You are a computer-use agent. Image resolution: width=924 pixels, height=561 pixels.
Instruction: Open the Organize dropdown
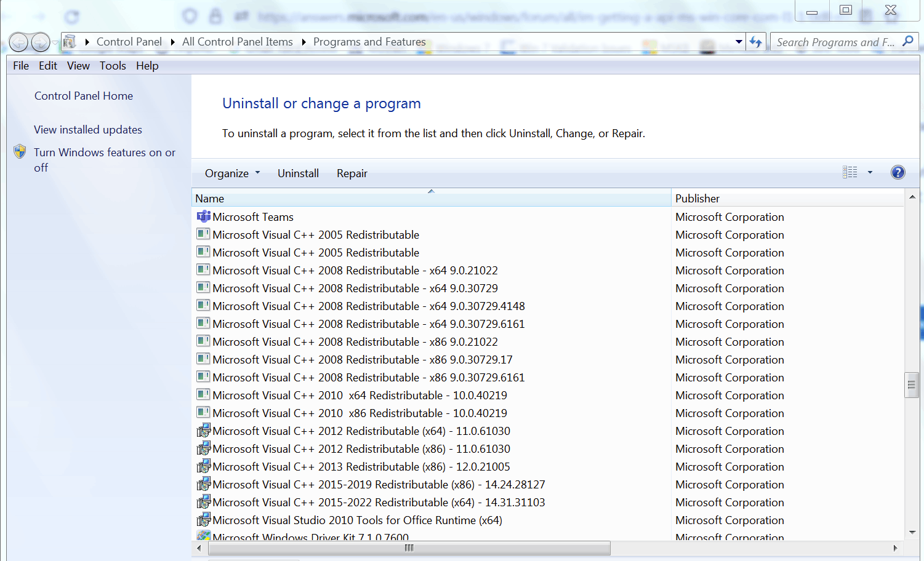click(232, 173)
